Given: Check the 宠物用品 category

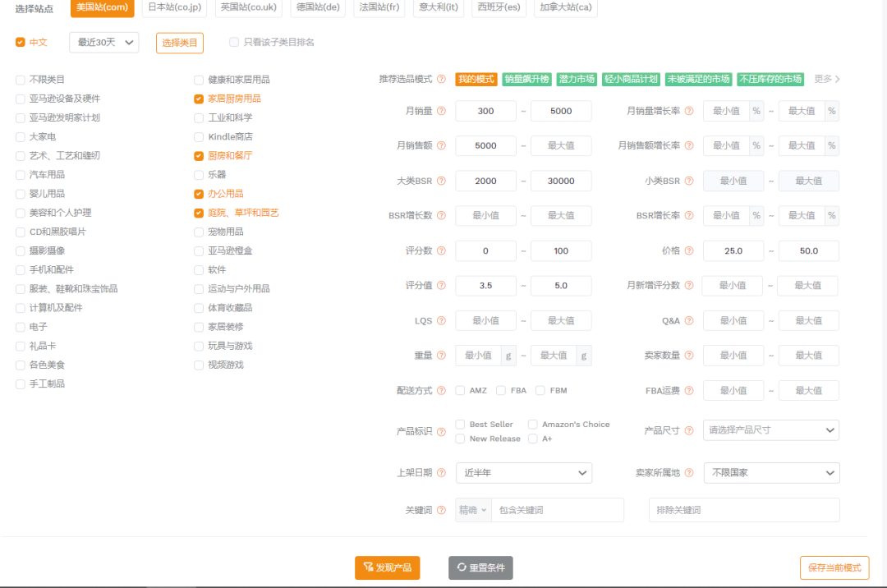Looking at the screenshot, I should pos(199,232).
